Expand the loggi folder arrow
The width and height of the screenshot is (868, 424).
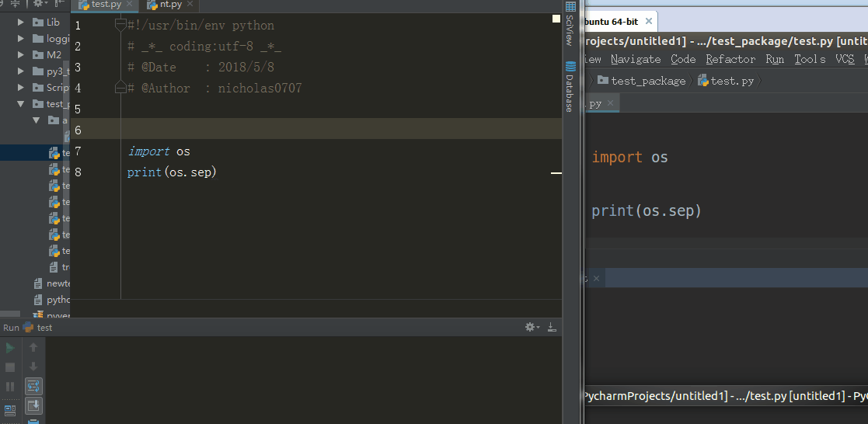tap(21, 39)
